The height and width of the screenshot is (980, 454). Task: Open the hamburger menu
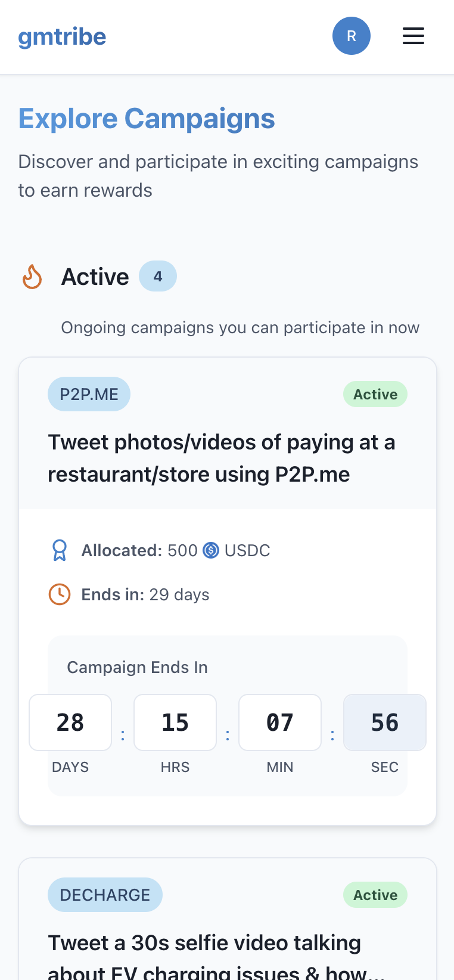[x=413, y=36]
